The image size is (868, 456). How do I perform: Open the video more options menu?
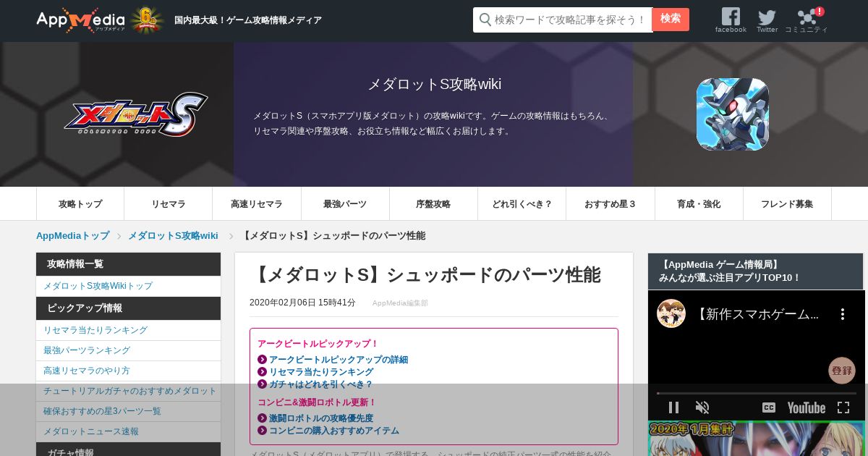pos(842,314)
